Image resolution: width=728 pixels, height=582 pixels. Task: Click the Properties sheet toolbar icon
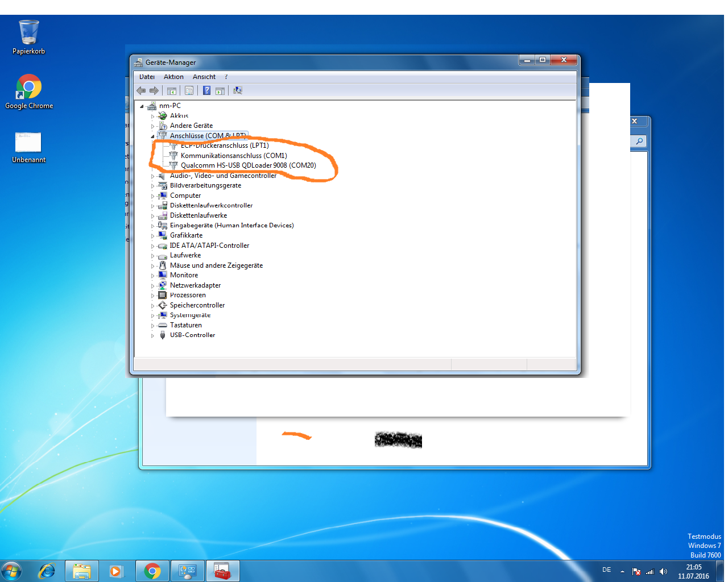click(x=189, y=90)
